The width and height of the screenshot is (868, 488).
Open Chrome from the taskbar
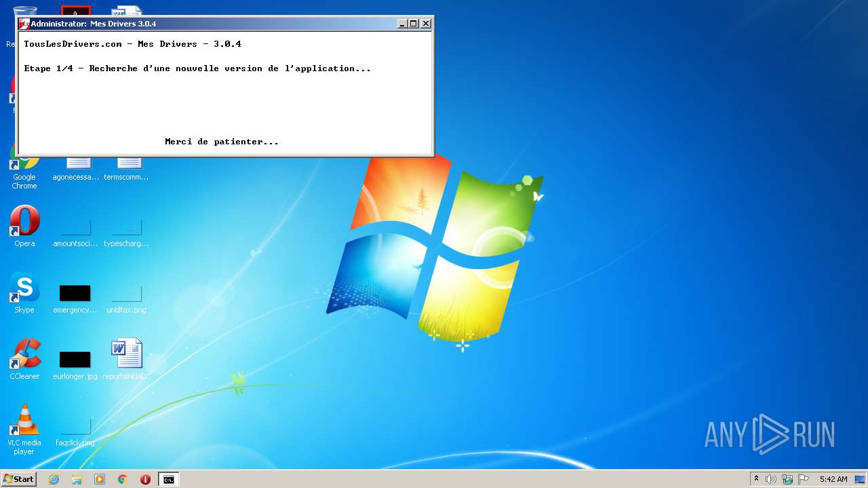(123, 479)
